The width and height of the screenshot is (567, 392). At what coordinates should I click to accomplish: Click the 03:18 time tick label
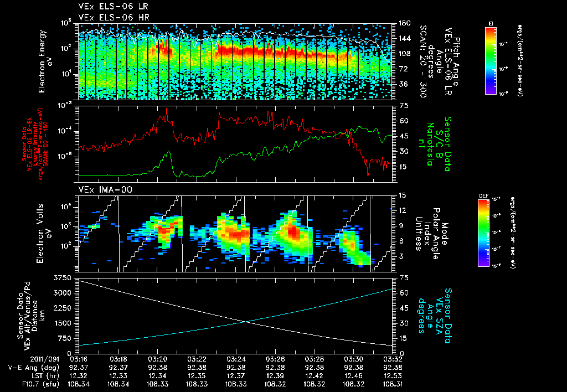(x=118, y=359)
